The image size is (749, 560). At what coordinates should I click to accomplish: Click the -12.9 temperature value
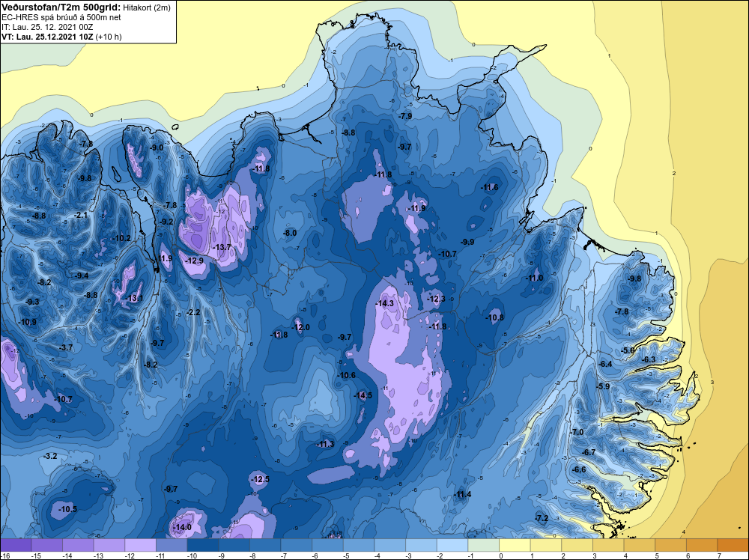[195, 261]
